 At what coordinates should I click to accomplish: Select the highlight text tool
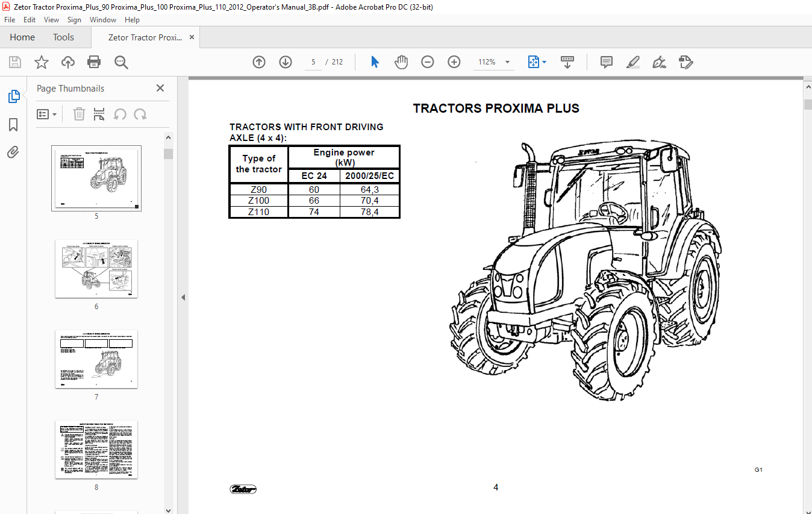[x=633, y=62]
